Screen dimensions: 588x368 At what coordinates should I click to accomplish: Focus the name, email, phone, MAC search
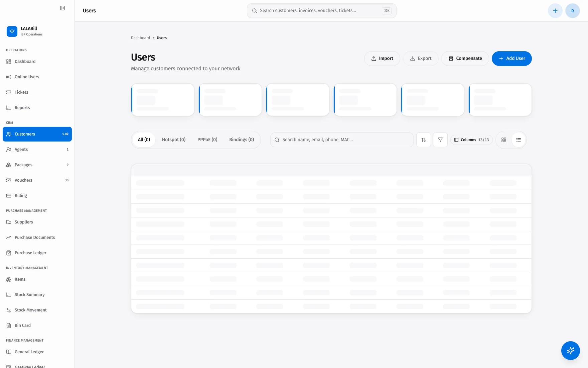(342, 140)
